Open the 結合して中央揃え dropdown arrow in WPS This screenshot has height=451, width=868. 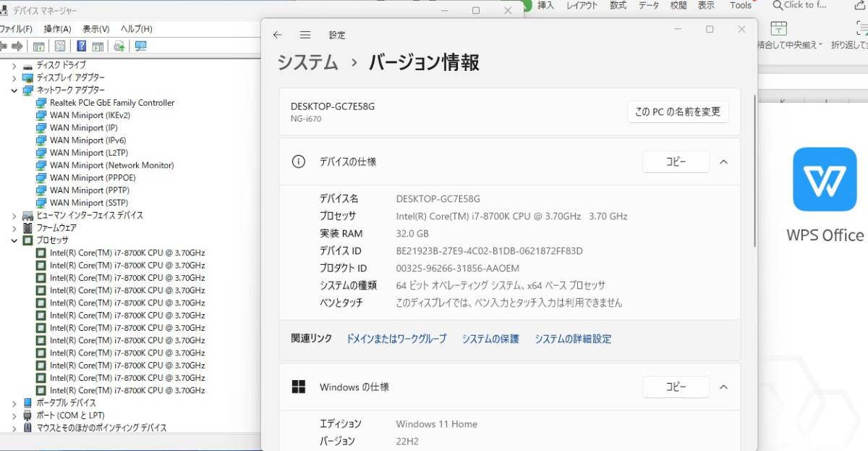click(821, 45)
